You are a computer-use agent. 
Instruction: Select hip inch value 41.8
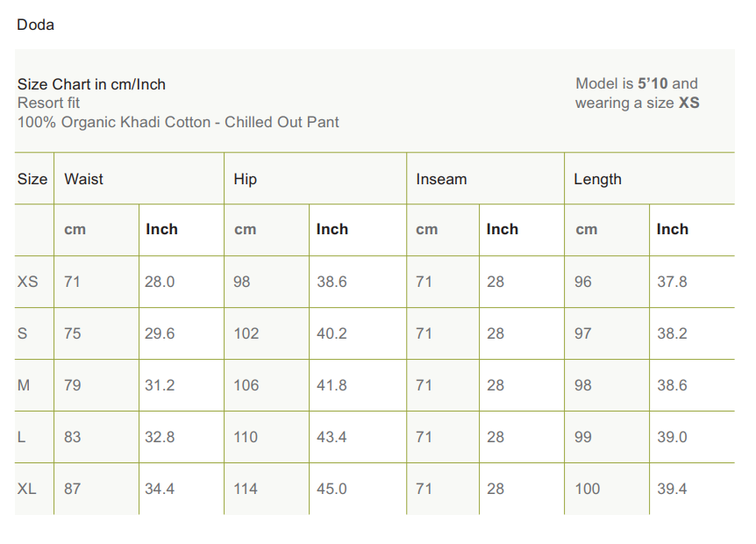point(332,385)
